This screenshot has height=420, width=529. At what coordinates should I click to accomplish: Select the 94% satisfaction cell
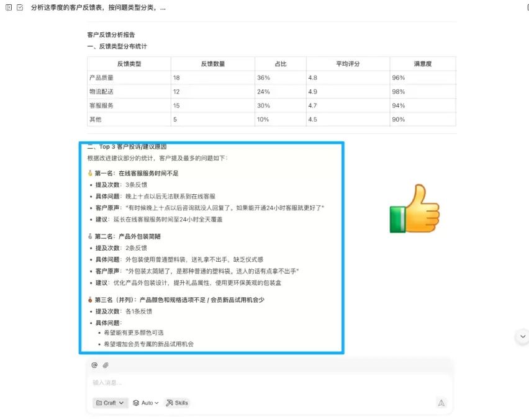[423, 105]
